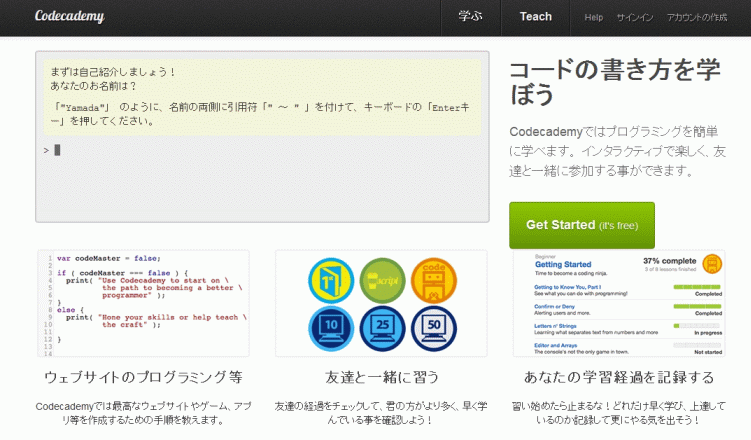This screenshot has width=751, height=440.
Task: Focus the console input prompt
Action: click(262, 150)
